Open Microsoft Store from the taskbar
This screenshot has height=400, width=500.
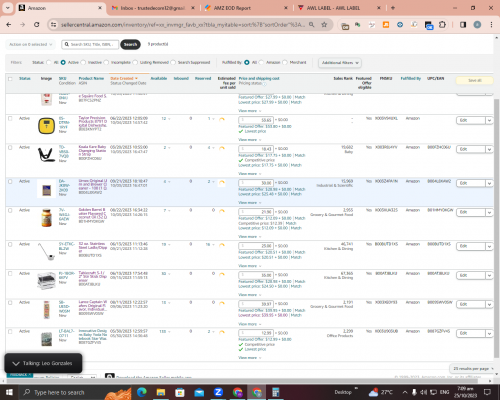click(x=180, y=392)
